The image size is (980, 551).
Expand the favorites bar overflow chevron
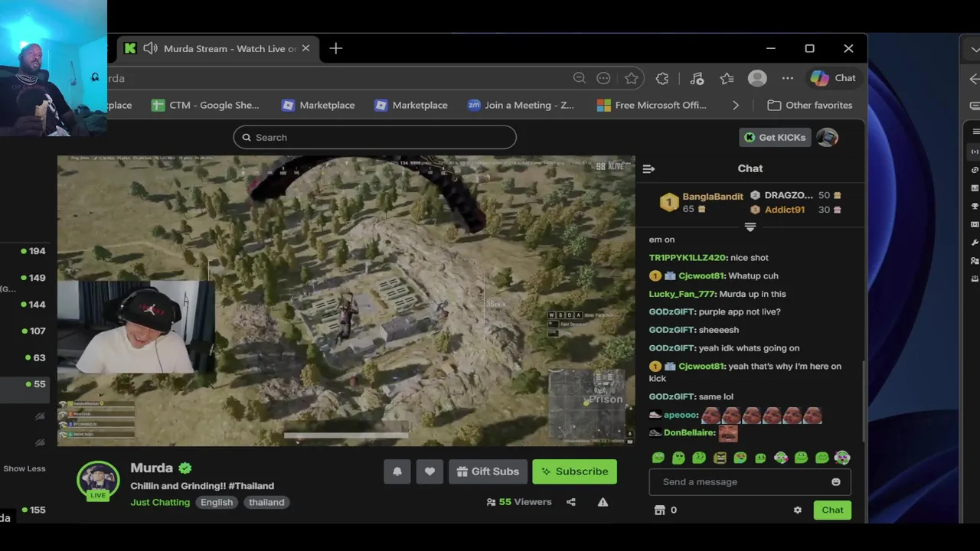click(736, 106)
